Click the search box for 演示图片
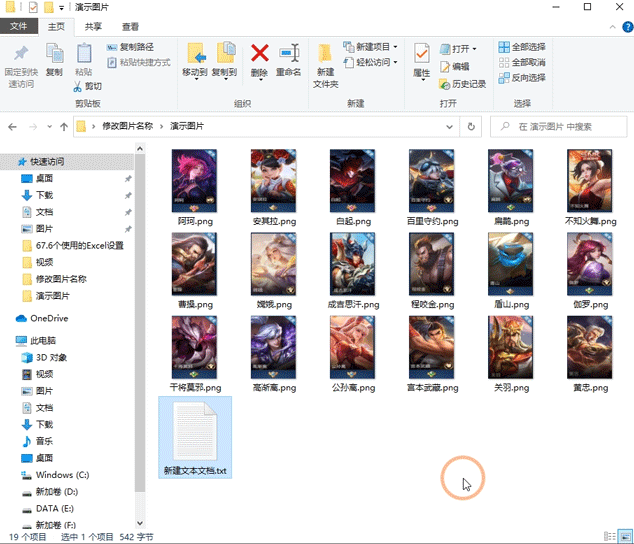The width and height of the screenshot is (634, 544). [559, 127]
